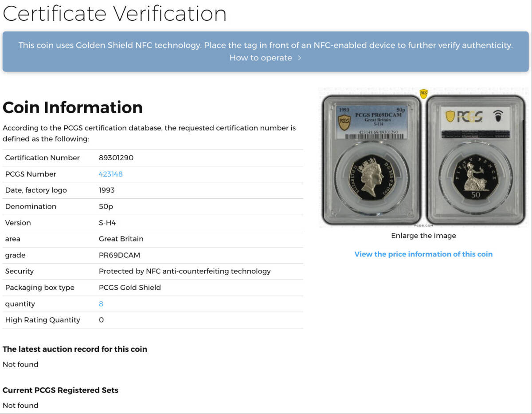Click the High Rating Quantity value 0

(101, 320)
